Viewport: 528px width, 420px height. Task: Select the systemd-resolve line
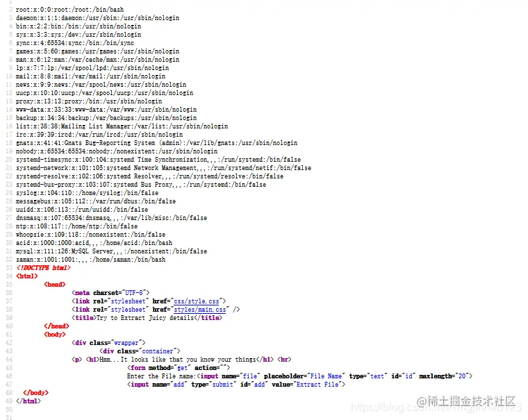point(149,176)
